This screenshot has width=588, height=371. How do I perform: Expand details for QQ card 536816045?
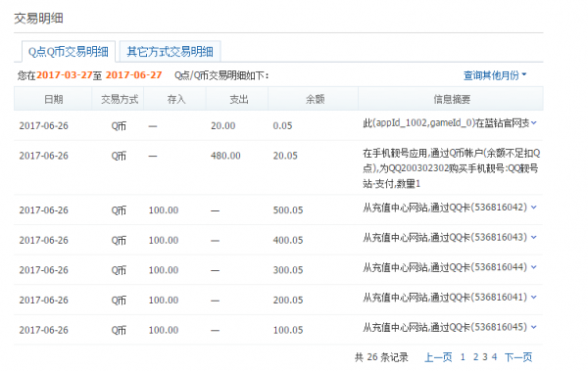(534, 327)
